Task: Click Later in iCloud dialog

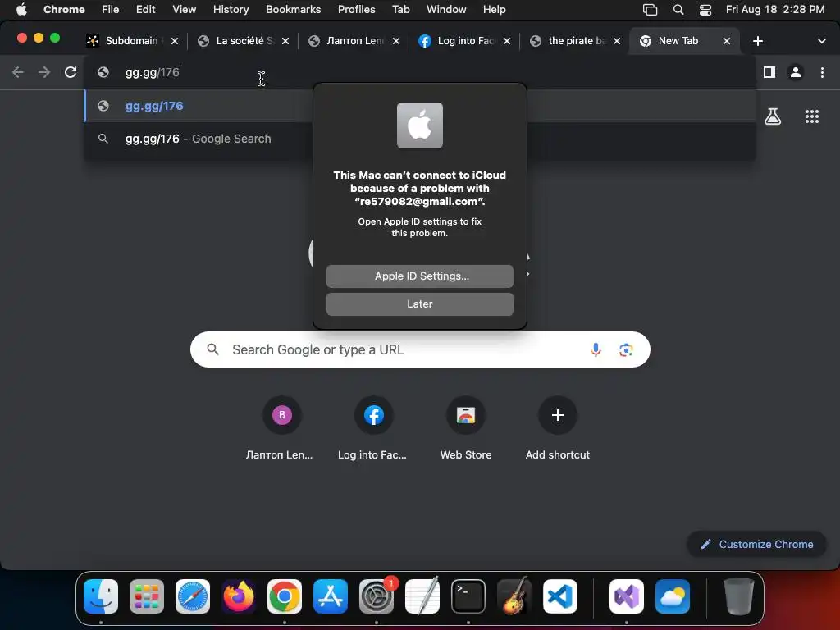Action: click(x=419, y=304)
